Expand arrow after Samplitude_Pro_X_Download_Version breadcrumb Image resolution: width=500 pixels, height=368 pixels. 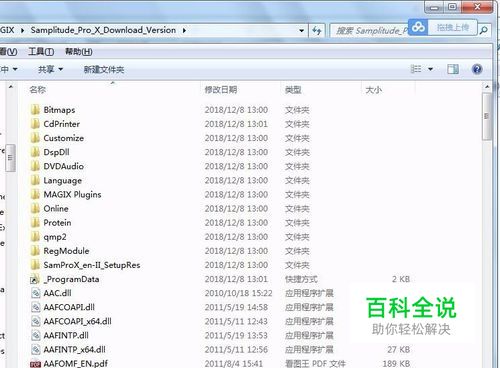point(184,30)
